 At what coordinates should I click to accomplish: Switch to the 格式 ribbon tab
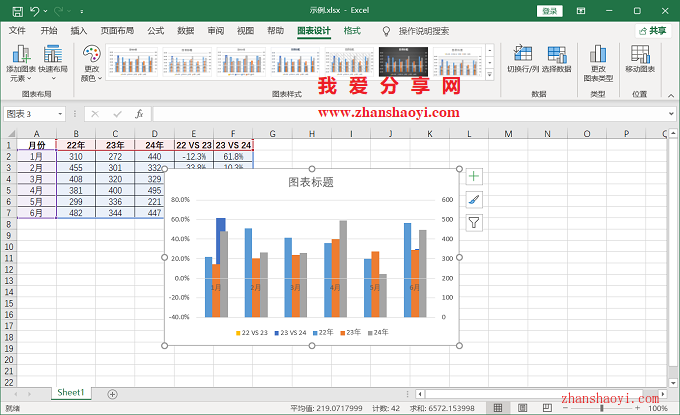352,30
